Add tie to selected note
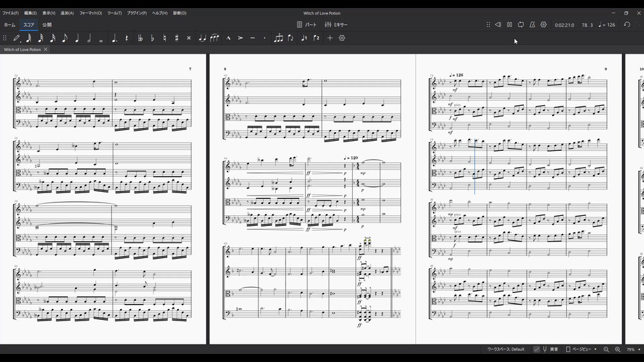644x362 pixels. pyautogui.click(x=202, y=38)
